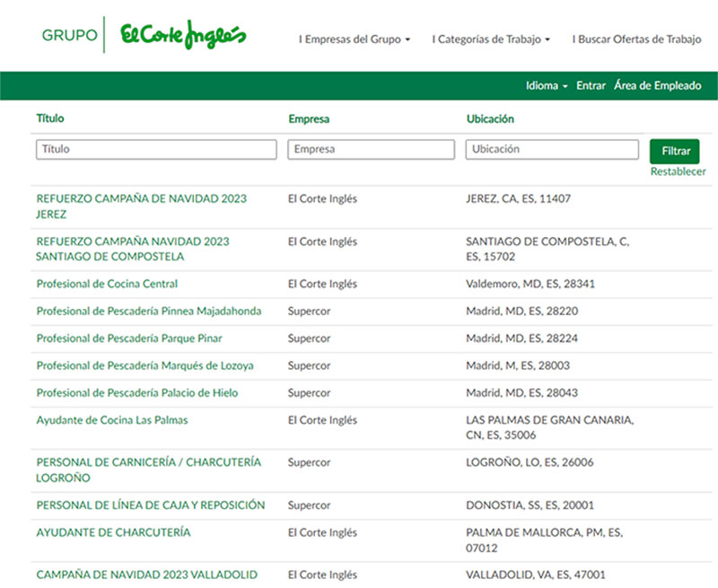Open the Categorías de Trabajo dropdown
This screenshot has height=588, width=718.
(491, 40)
